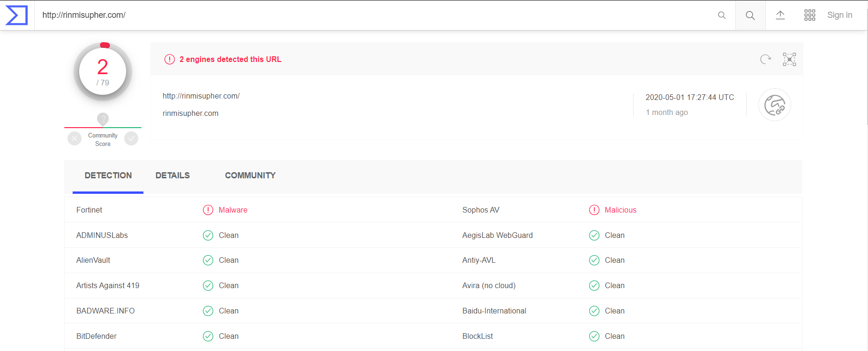Click the 2020-05-01 17:27:44 UTC timestamp

pyautogui.click(x=690, y=97)
